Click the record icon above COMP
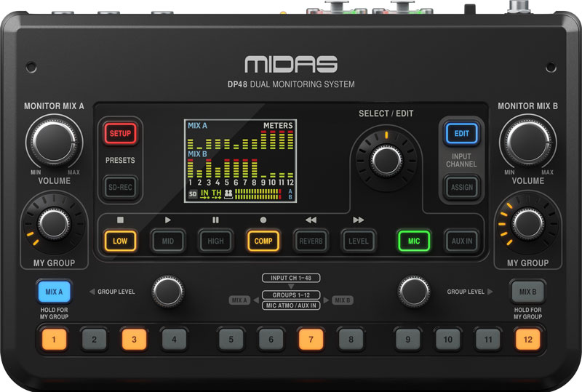Screen dimensions: 582x392 (263, 220)
